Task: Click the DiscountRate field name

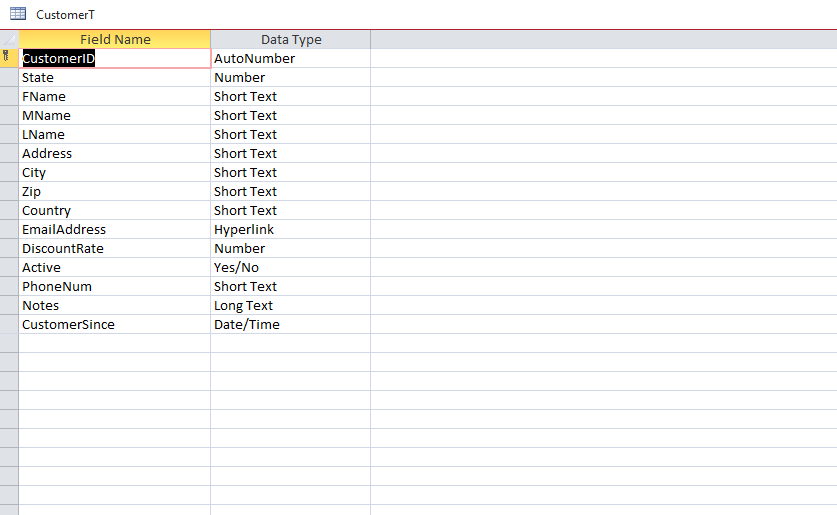Action: point(63,249)
